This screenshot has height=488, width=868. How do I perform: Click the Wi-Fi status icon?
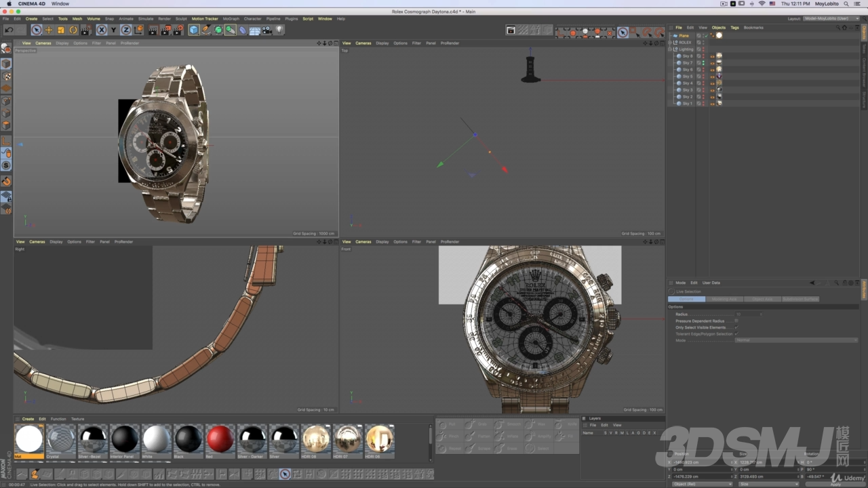[x=762, y=4]
